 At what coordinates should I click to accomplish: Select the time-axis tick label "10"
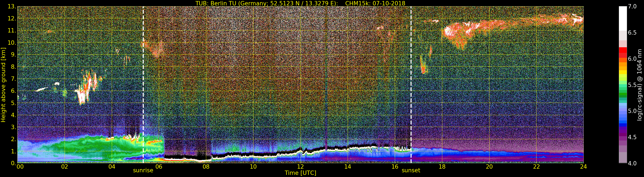(253, 166)
